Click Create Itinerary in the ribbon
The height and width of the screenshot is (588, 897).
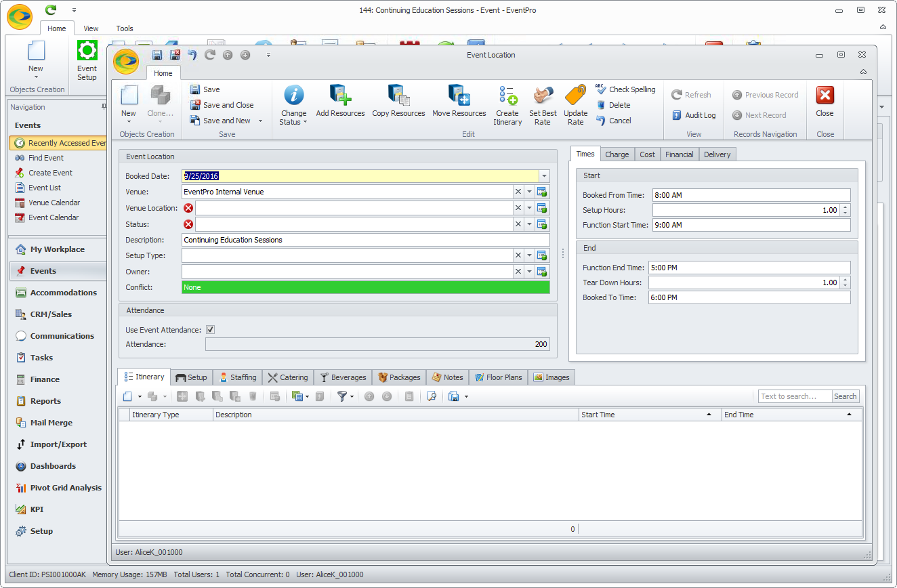(507, 105)
